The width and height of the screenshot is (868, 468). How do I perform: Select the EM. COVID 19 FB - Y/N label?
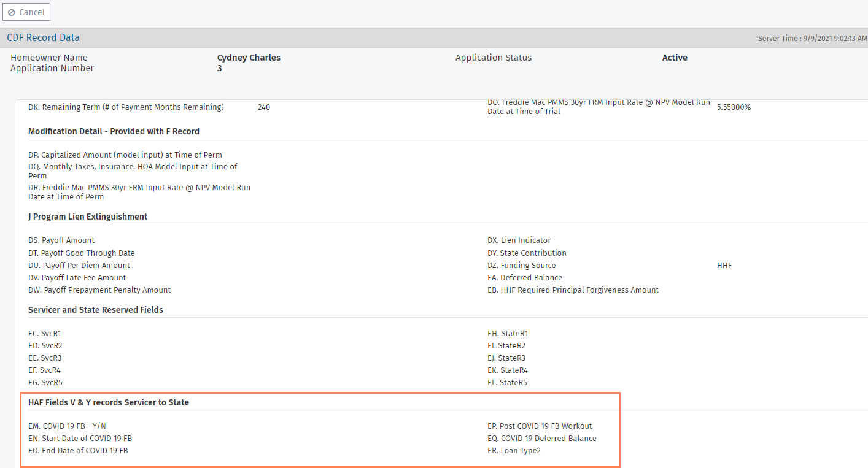point(71,426)
